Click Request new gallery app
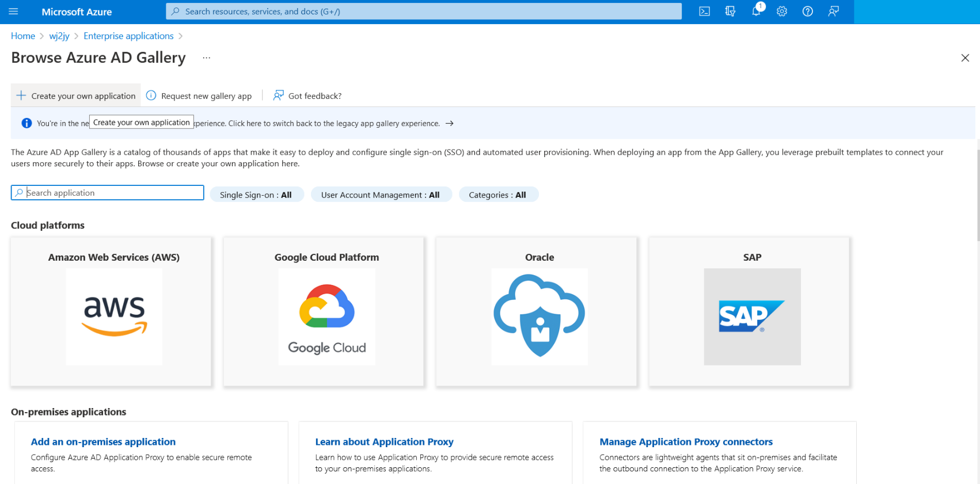 coord(200,96)
